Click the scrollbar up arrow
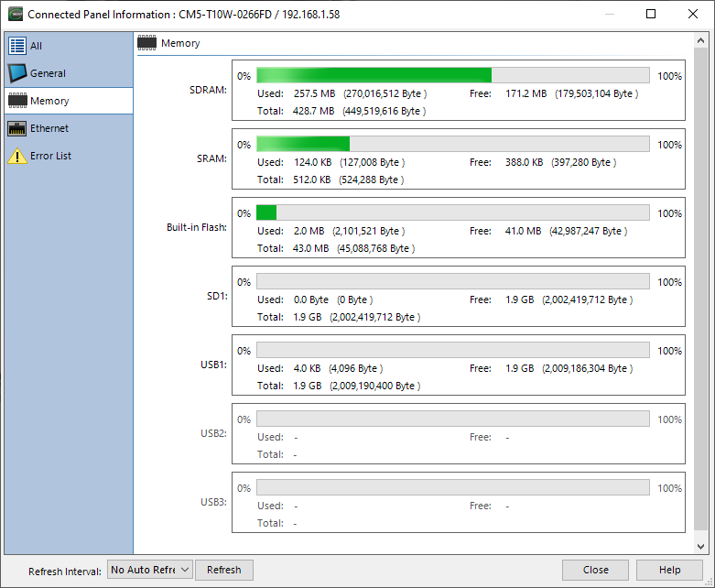The image size is (715, 588). pyautogui.click(x=701, y=40)
